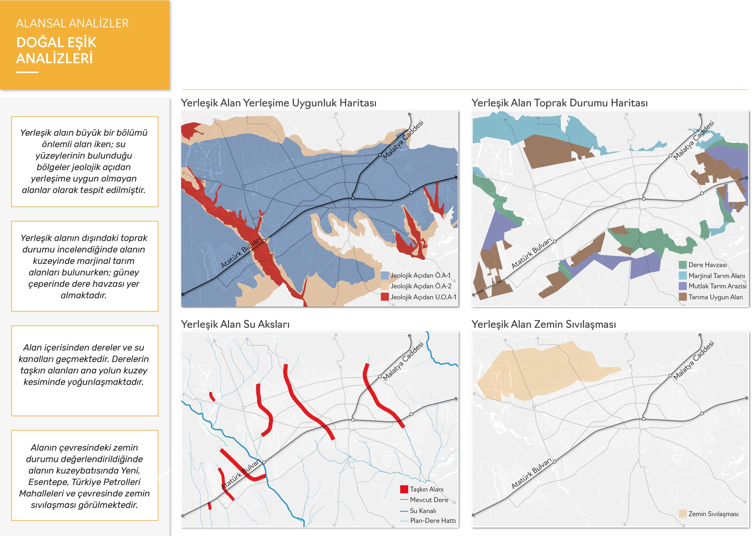Click the ALANSAL ANALİZLER heading text

point(72,23)
